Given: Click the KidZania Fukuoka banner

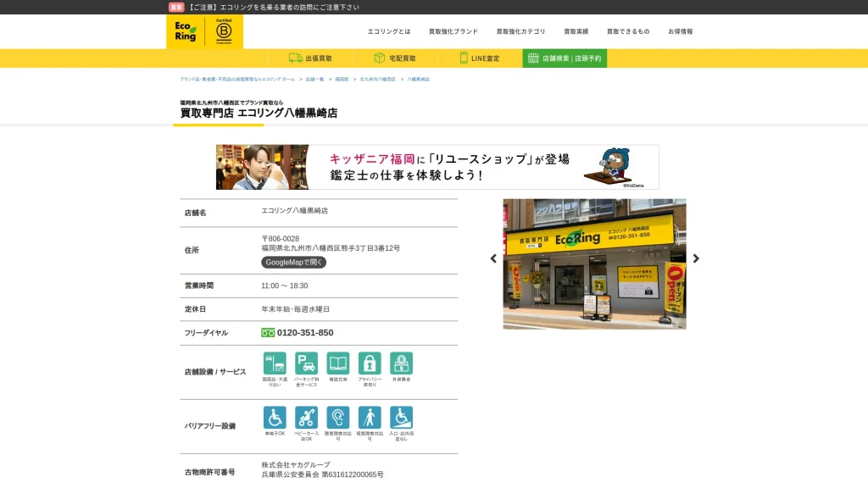Looking at the screenshot, I should (x=437, y=167).
